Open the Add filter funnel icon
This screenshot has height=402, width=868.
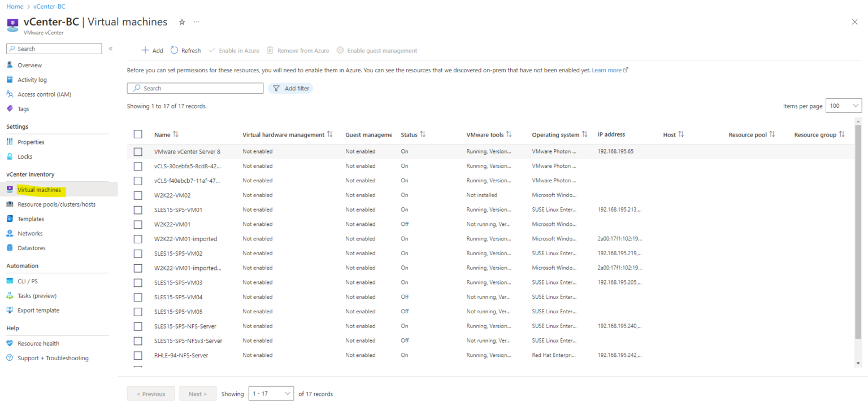click(276, 88)
